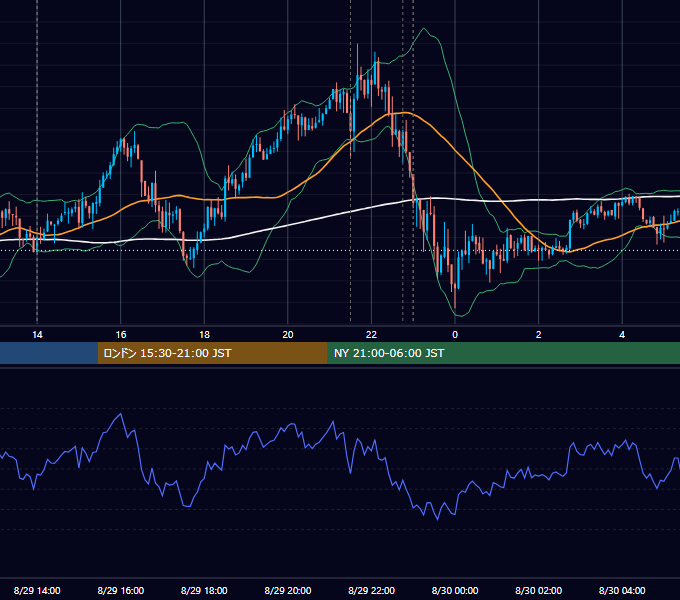The image size is (680, 600).
Task: Click the 8/29 16:00 date label
Action: [121, 590]
